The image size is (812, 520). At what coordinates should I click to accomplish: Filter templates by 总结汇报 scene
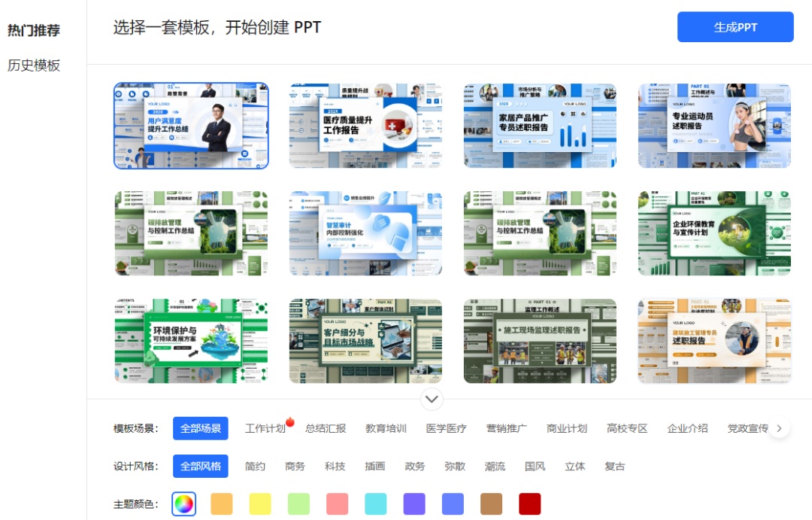coord(326,428)
